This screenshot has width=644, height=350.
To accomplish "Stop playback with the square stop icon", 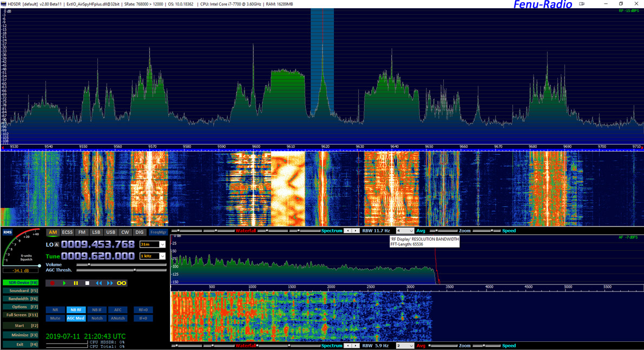I will (87, 283).
